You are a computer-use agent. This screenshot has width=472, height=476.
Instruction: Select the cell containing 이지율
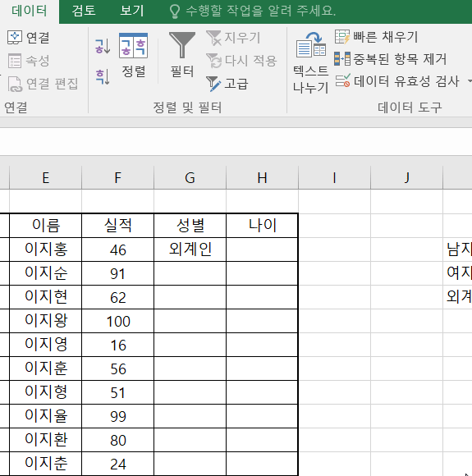tap(46, 416)
